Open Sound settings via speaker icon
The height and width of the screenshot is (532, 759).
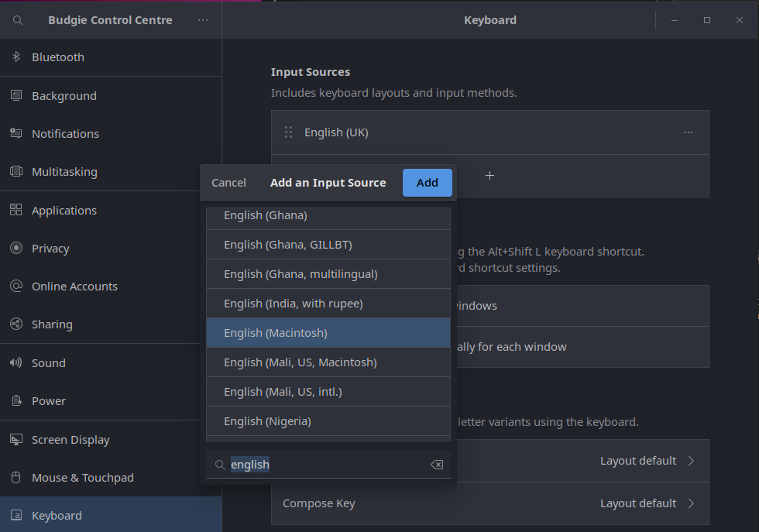pyautogui.click(x=15, y=362)
